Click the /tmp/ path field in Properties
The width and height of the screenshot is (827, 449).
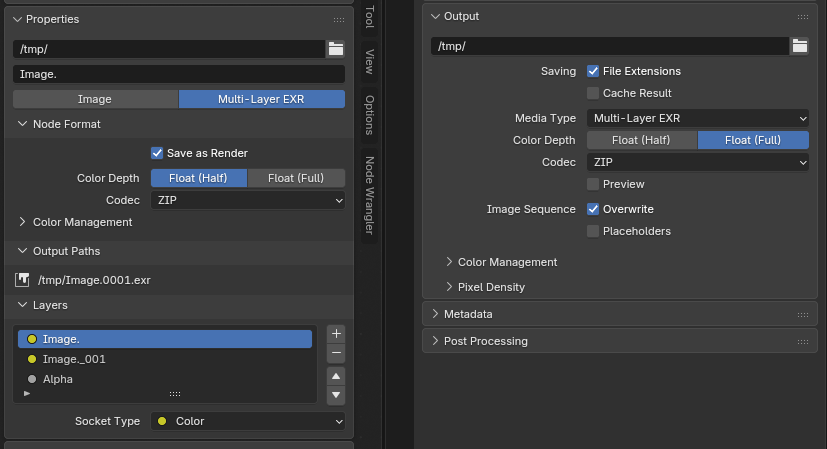tap(169, 49)
